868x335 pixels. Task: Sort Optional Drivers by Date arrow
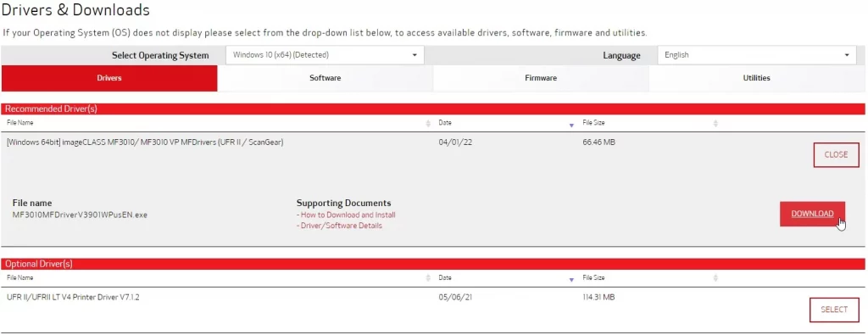pyautogui.click(x=571, y=280)
